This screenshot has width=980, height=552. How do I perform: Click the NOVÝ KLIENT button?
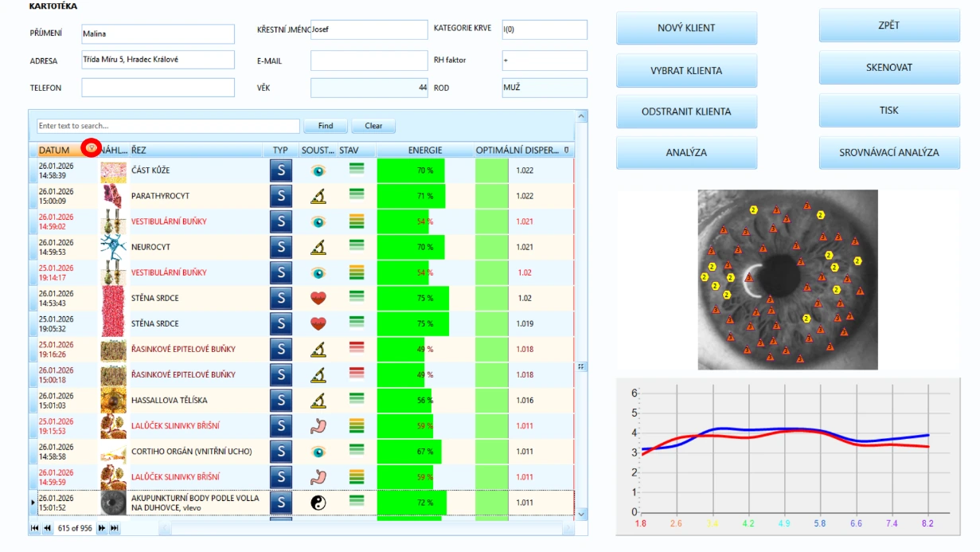tap(686, 28)
